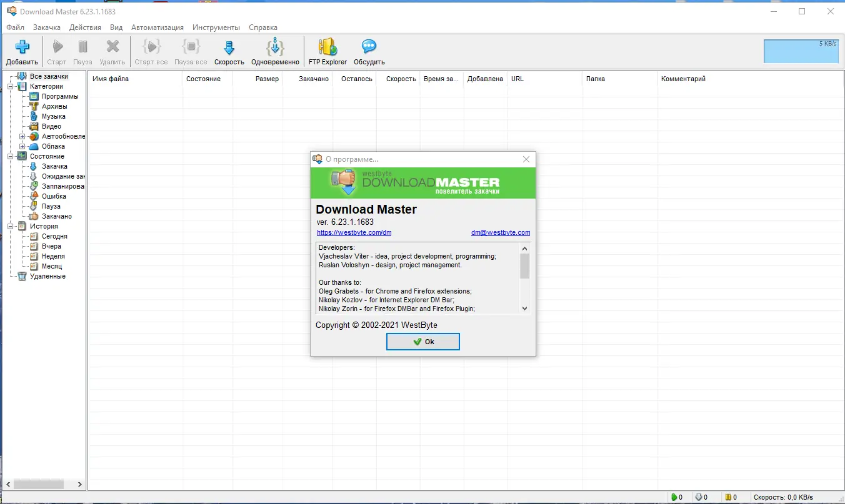Click the green active downloads status icon
This screenshot has height=504, width=845.
(674, 497)
